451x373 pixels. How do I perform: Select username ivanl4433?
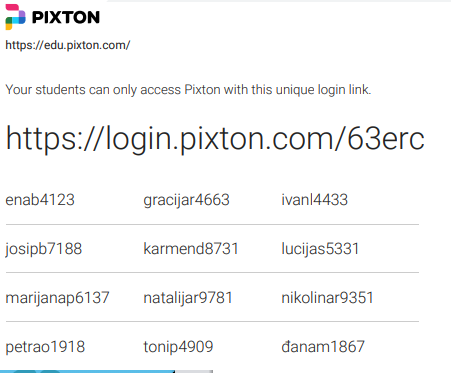tap(314, 200)
